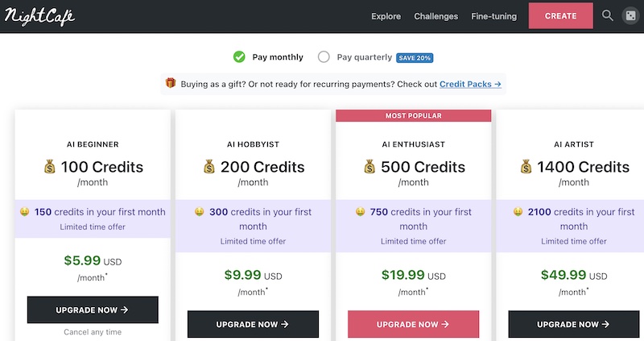Viewport: 644px width, 341px height.
Task: Select the Pay quarterly radio button
Action: (324, 56)
